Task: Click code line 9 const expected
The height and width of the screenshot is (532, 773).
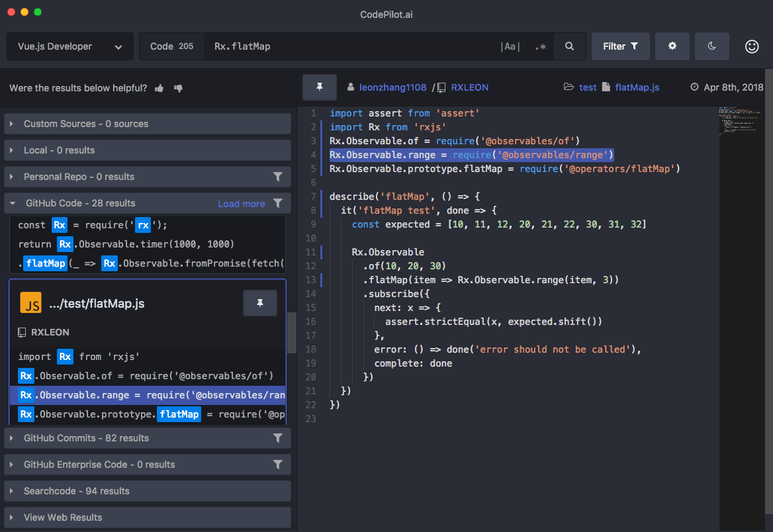Action: coord(499,224)
